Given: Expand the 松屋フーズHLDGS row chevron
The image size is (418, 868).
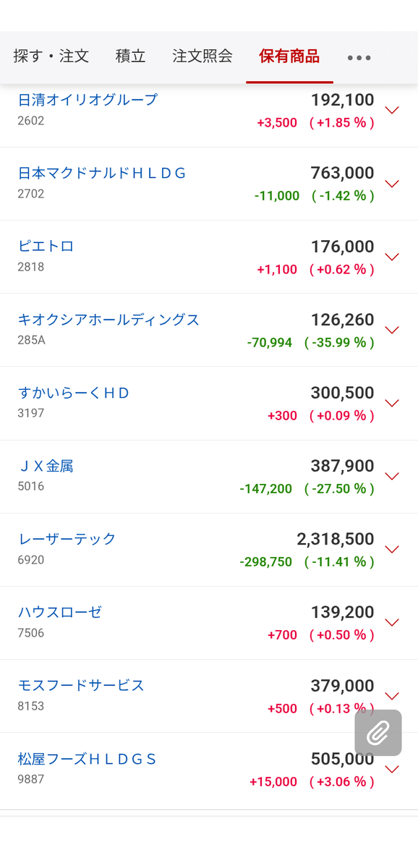Looking at the screenshot, I should click(392, 769).
